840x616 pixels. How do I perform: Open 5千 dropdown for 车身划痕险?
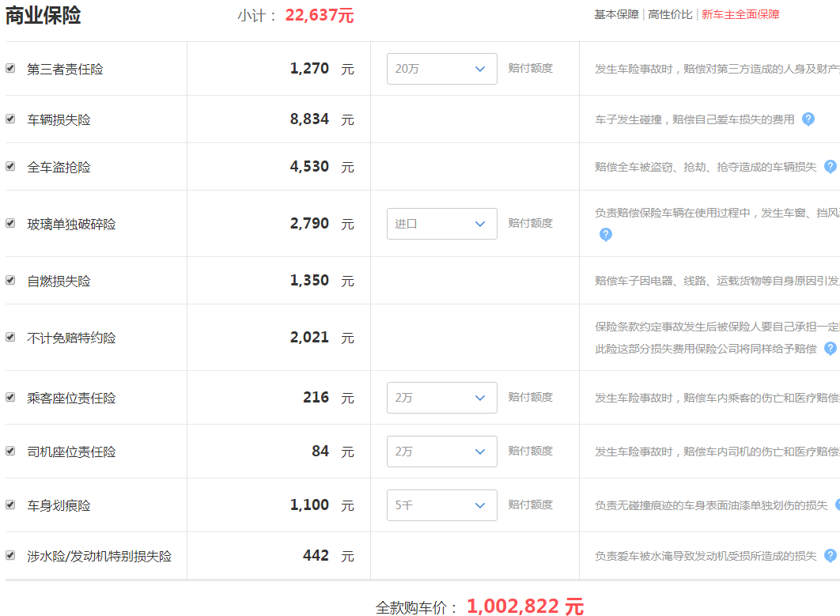tap(442, 505)
